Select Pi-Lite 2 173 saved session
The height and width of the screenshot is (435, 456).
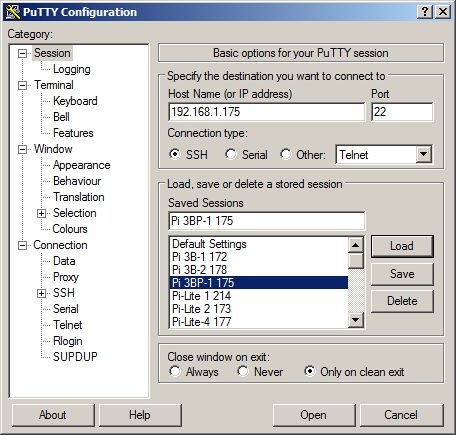click(x=259, y=309)
